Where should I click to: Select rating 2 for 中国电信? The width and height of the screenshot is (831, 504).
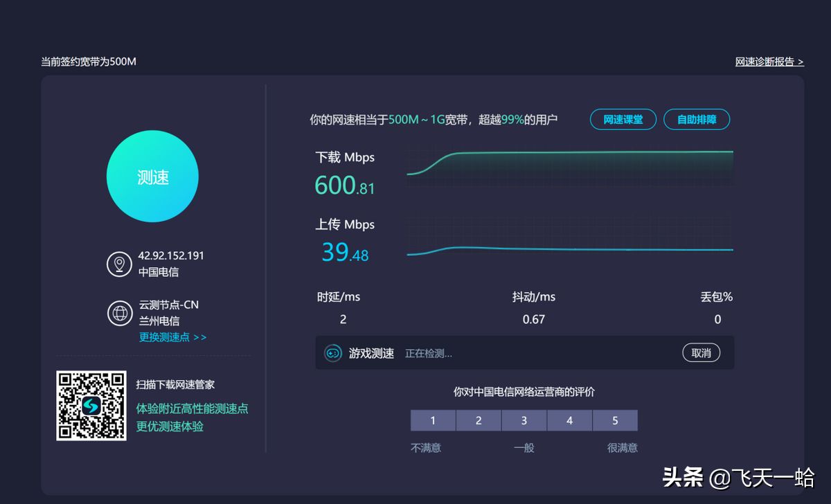tap(479, 420)
